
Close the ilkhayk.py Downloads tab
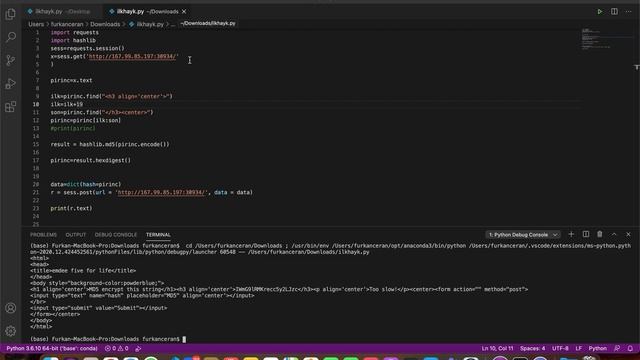coord(184,11)
